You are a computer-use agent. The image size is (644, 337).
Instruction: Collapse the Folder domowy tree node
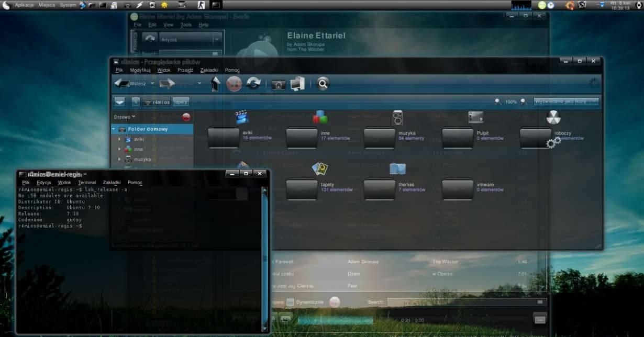pyautogui.click(x=114, y=129)
